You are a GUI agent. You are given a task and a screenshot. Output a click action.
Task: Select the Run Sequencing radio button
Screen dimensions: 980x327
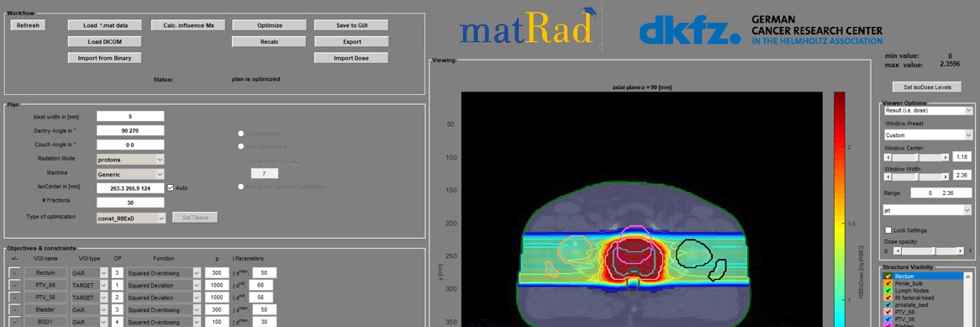(240, 146)
